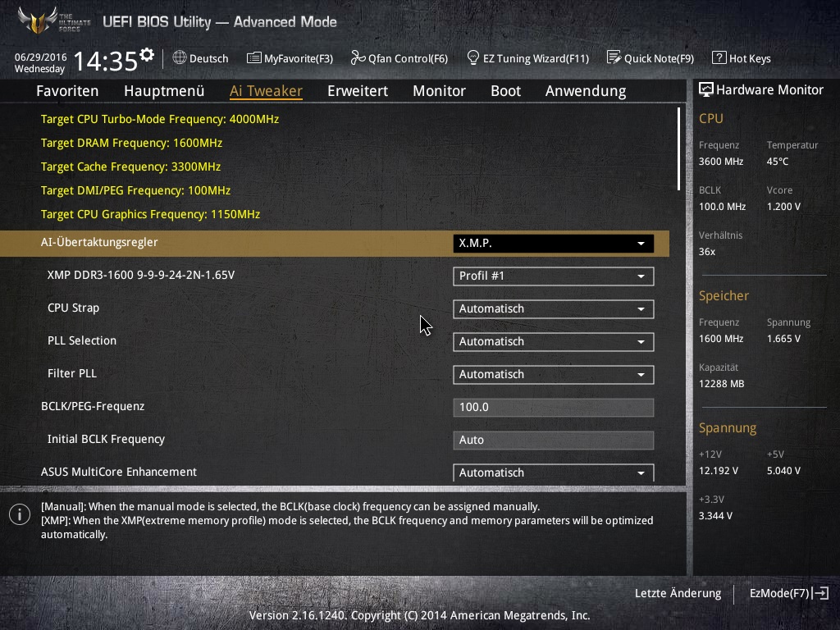
Task: Open the PLL Selection dropdown
Action: [554, 342]
